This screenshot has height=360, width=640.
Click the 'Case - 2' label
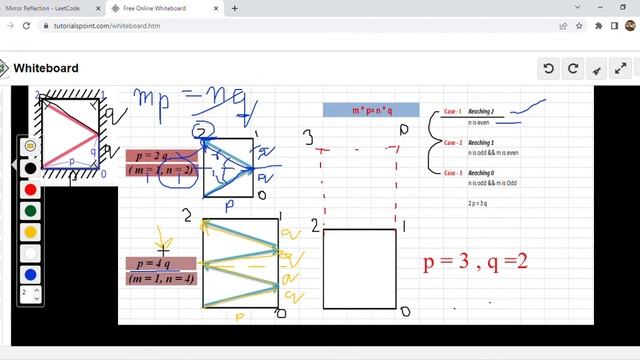[453, 142]
